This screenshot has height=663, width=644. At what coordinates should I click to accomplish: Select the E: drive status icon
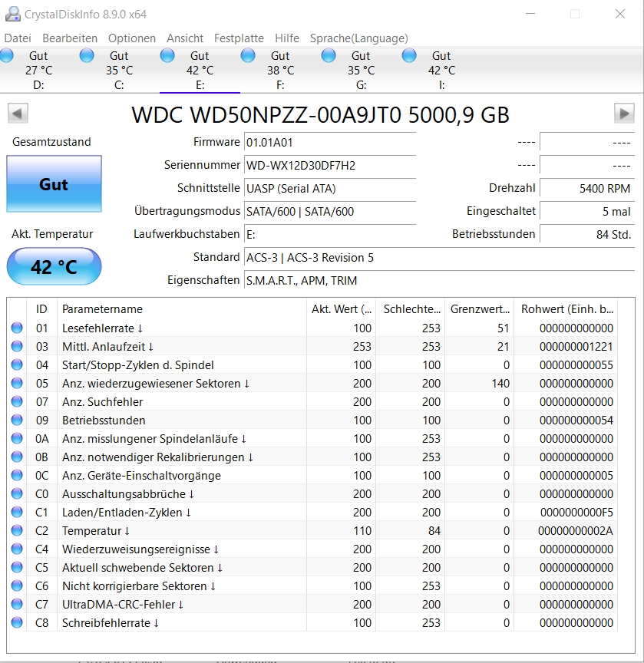pos(167,55)
